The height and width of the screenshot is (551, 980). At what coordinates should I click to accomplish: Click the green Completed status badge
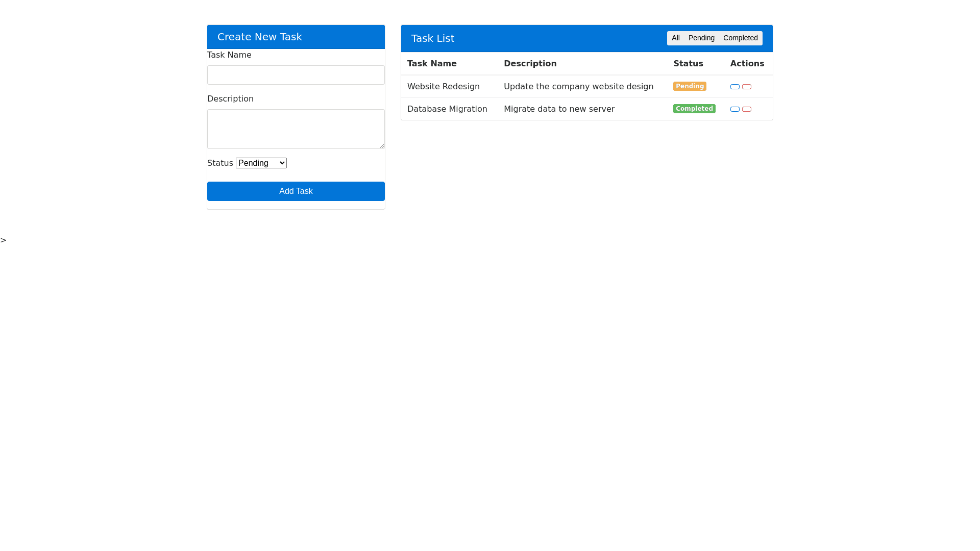[x=694, y=109]
